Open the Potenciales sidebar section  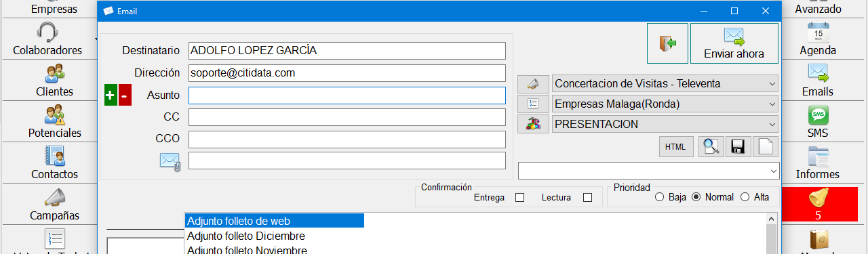(x=54, y=121)
